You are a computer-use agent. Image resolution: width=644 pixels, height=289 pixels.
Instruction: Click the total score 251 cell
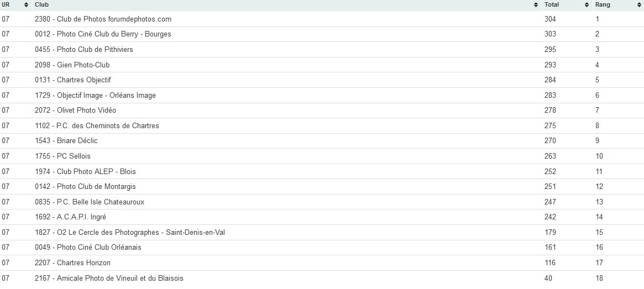550,187
